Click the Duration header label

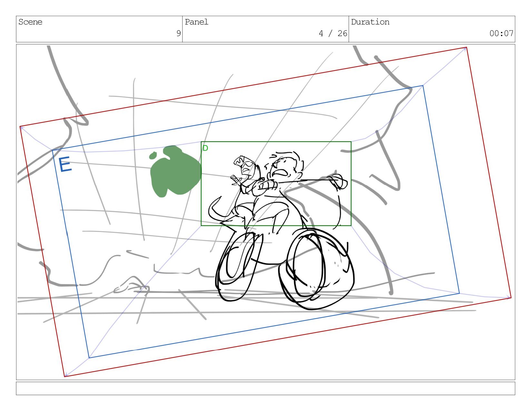pyautogui.click(x=370, y=22)
